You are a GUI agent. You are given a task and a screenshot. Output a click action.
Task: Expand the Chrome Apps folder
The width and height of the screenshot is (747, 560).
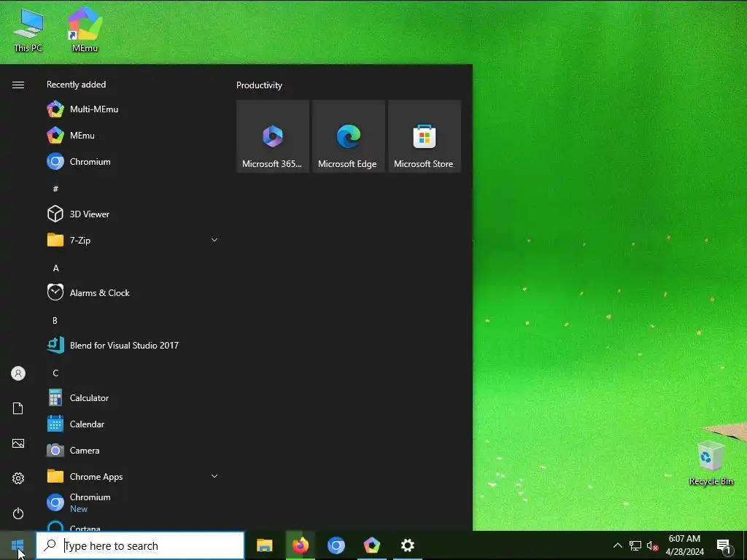coord(133,476)
